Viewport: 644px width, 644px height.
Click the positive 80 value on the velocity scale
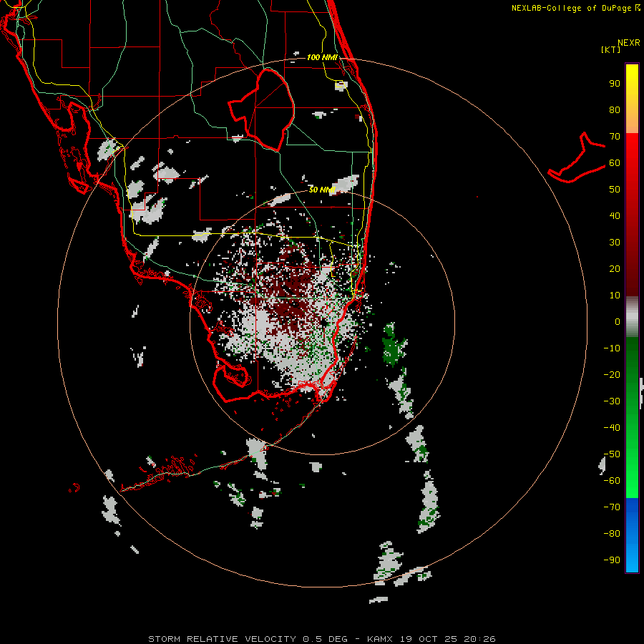pyautogui.click(x=615, y=110)
